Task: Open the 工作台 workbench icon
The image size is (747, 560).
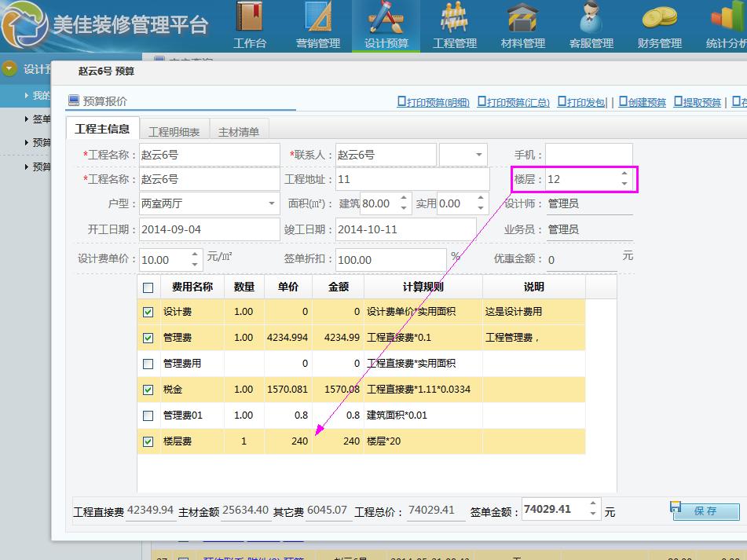Action: pyautogui.click(x=250, y=18)
